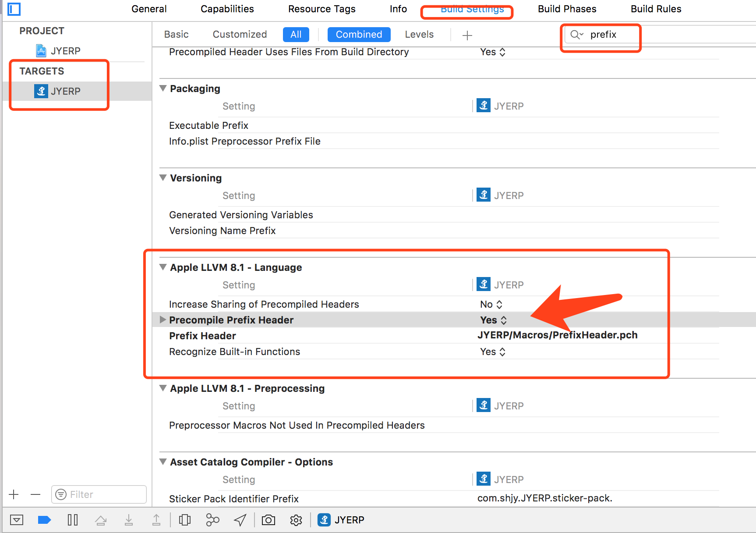Select Prefix Header path value

(557, 335)
